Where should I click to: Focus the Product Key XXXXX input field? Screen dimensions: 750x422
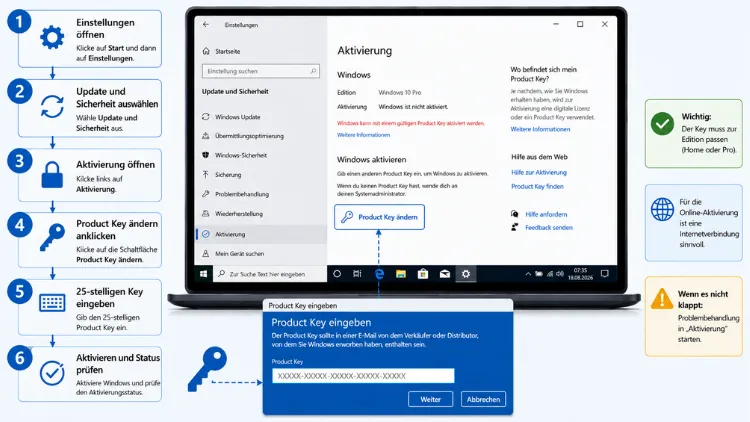pyautogui.click(x=363, y=376)
